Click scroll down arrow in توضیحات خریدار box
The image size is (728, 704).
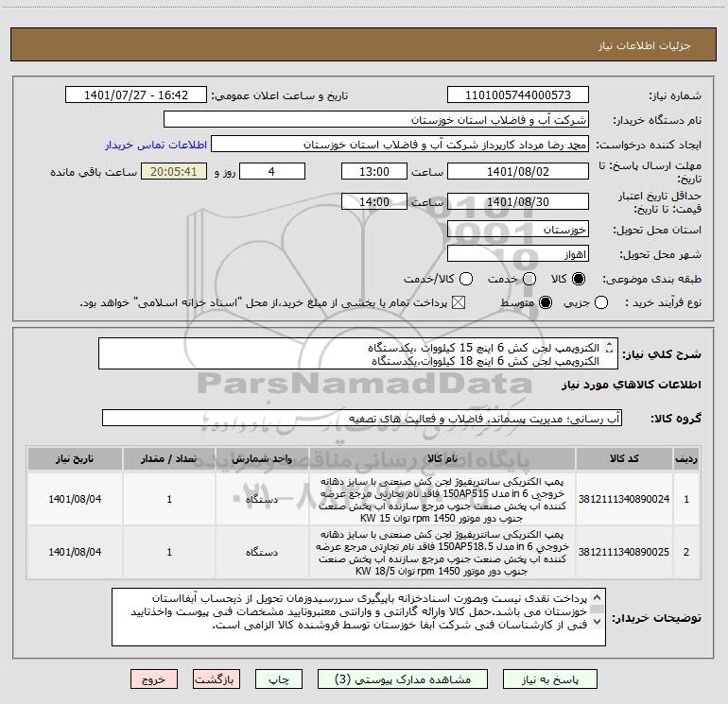[x=598, y=621]
